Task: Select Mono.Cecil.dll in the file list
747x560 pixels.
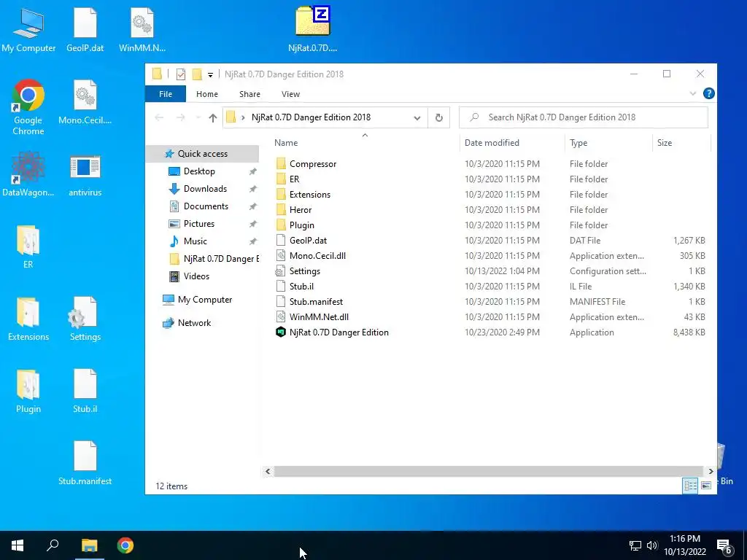Action: (317, 256)
